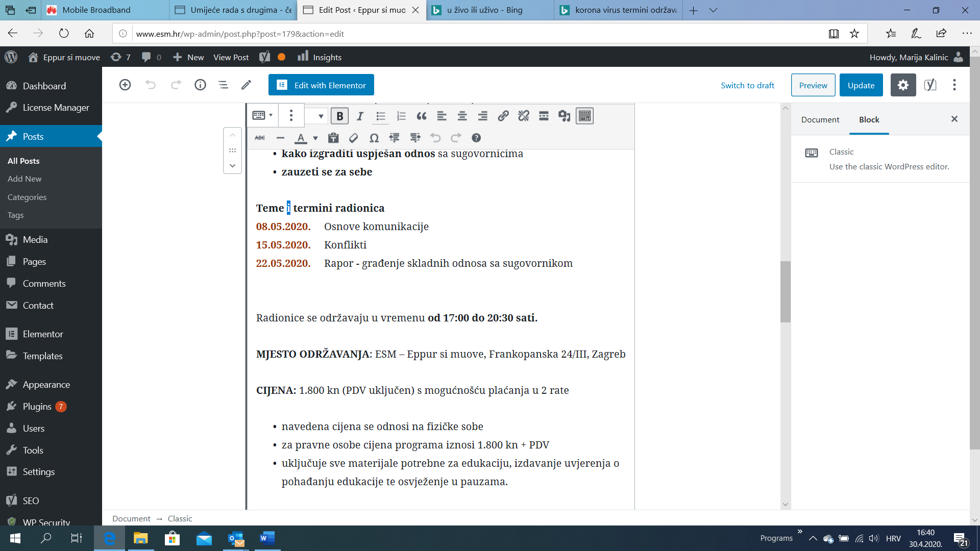The image size is (980, 551).
Task: Click Clear formatting eraser icon
Action: 353,138
